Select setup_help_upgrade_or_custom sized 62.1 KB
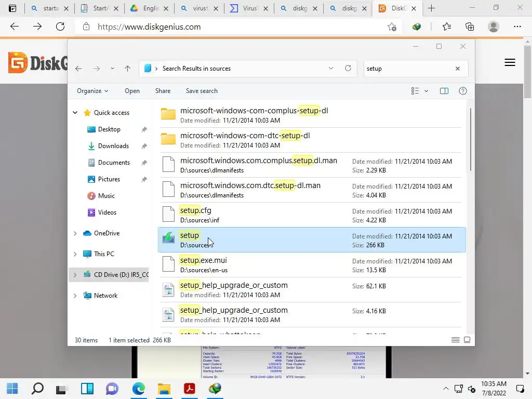Screen dimensions: 532x399 312,290
